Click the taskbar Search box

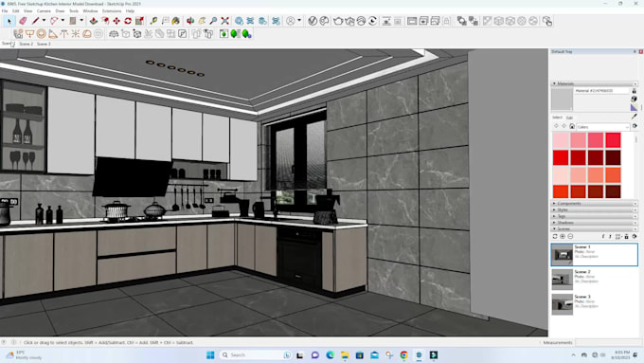point(256,354)
